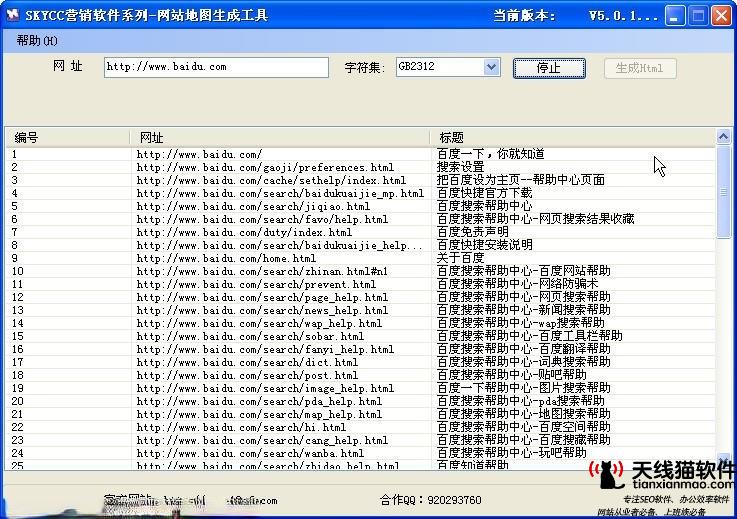Click title 搜索设置
This screenshot has height=519, width=737.
[460, 167]
